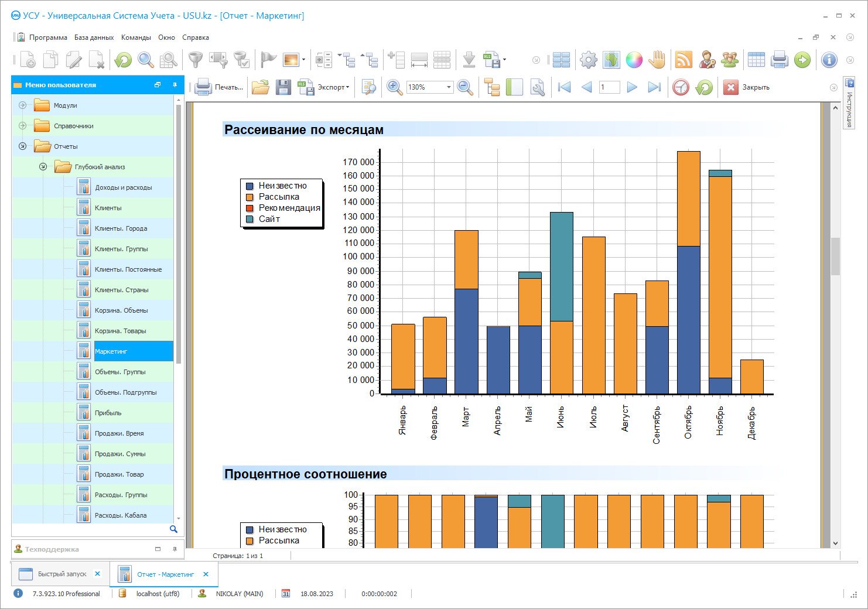Pin the user menu panel
This screenshot has height=609, width=868.
[175, 85]
